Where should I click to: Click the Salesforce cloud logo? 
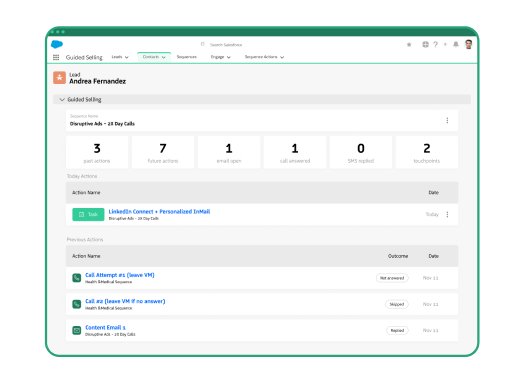(x=57, y=44)
